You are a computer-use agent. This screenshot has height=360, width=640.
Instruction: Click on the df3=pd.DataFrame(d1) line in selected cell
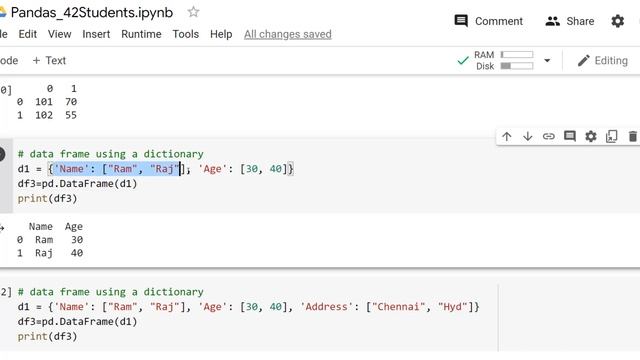click(x=78, y=184)
